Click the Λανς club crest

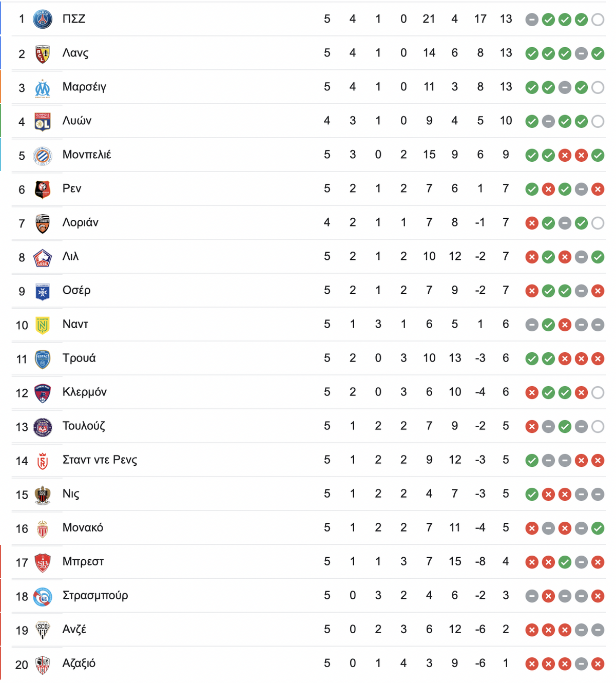43,53
